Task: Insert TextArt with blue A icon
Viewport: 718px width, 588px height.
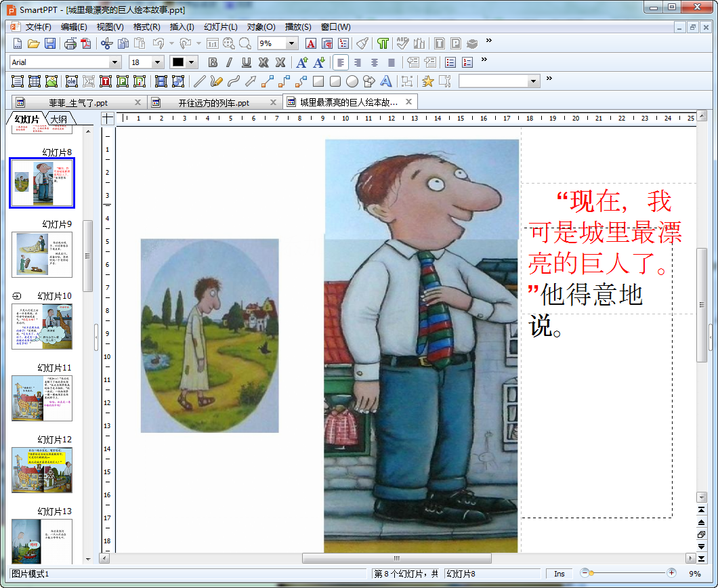Action: click(x=386, y=81)
